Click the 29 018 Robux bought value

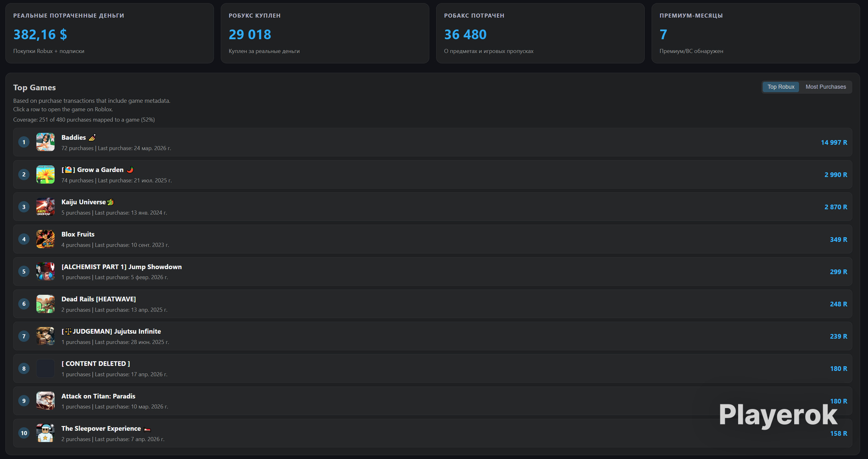(x=250, y=34)
